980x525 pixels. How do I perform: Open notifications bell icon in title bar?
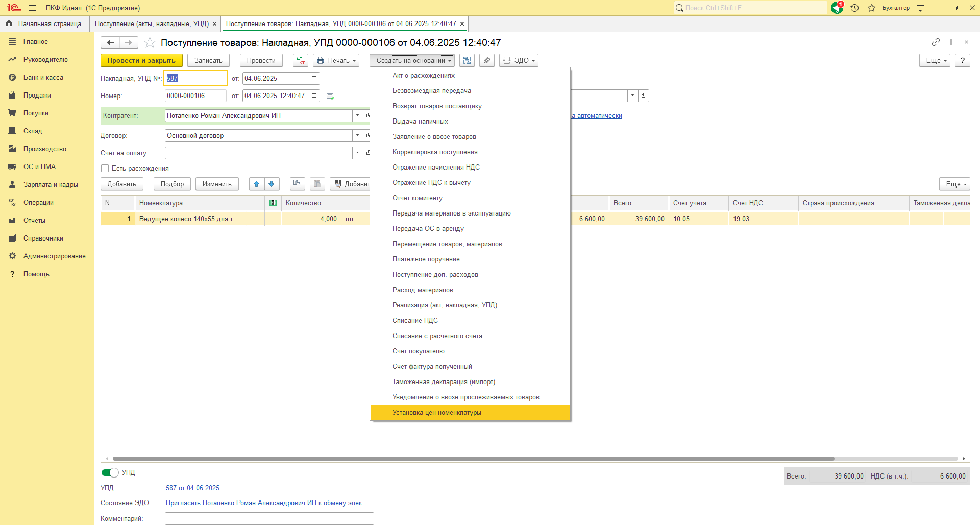(837, 8)
